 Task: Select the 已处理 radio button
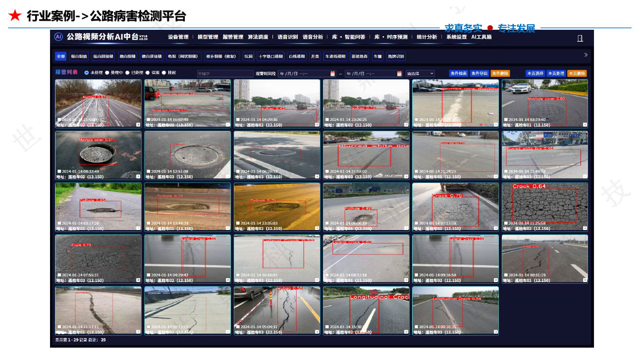tap(127, 73)
